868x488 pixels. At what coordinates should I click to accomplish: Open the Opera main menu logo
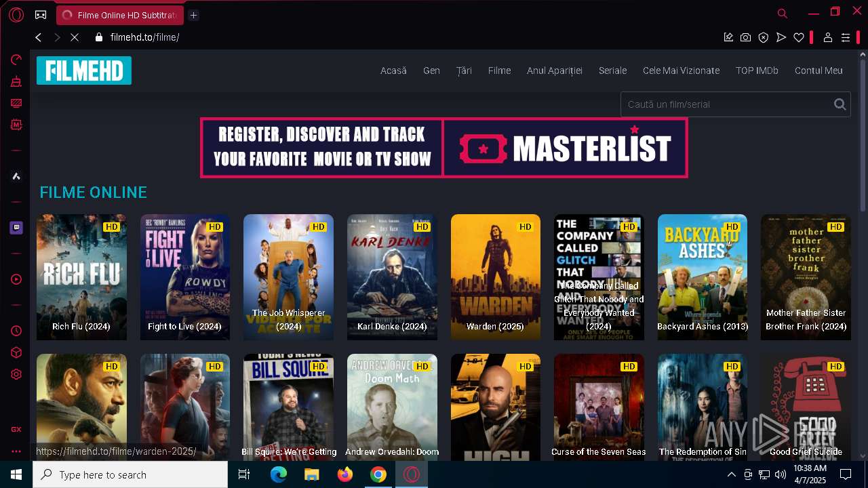click(x=16, y=15)
